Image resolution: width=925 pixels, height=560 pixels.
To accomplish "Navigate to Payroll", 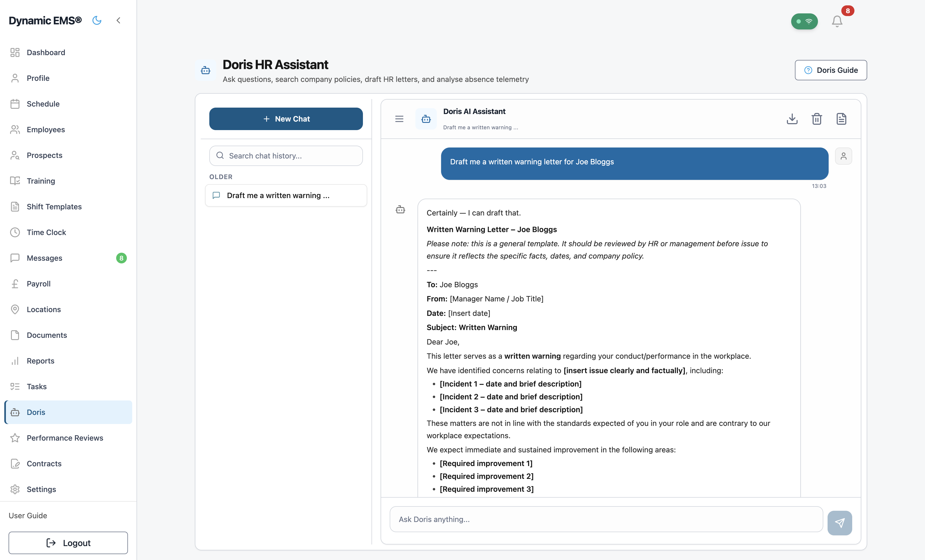I will [68, 283].
